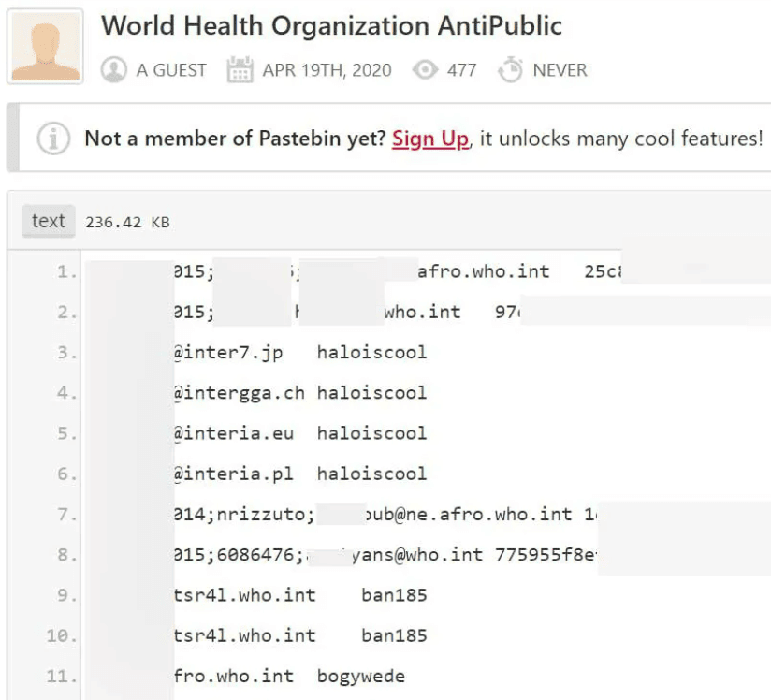Click the 236.42 KB file size label
Image resolution: width=771 pixels, height=700 pixels.
click(128, 223)
